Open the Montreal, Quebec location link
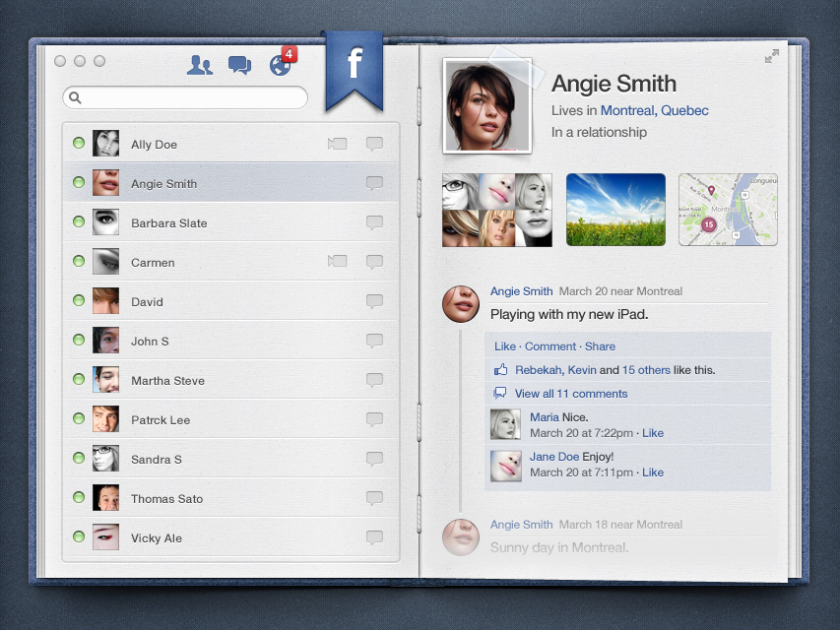The width and height of the screenshot is (840, 630). (x=654, y=110)
